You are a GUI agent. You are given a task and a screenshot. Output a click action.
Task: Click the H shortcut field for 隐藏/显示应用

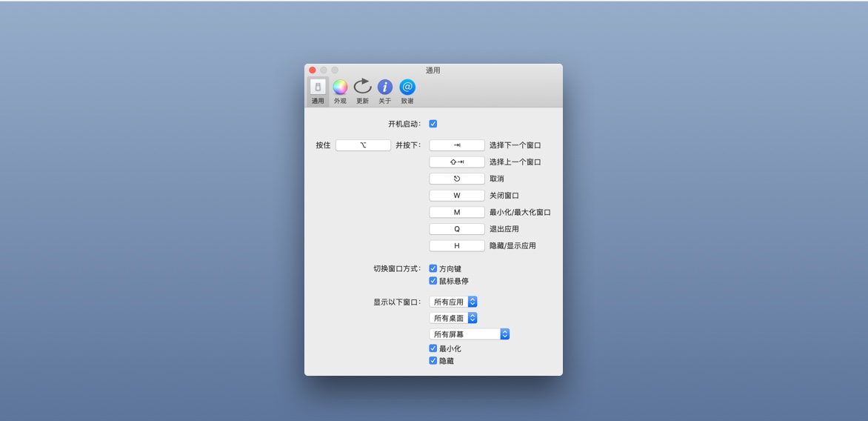pos(457,245)
